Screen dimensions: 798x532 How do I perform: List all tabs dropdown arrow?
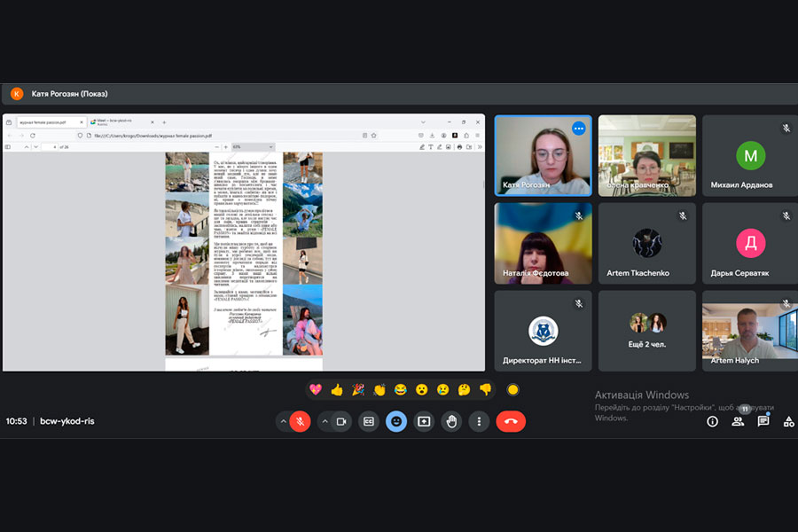[423, 122]
